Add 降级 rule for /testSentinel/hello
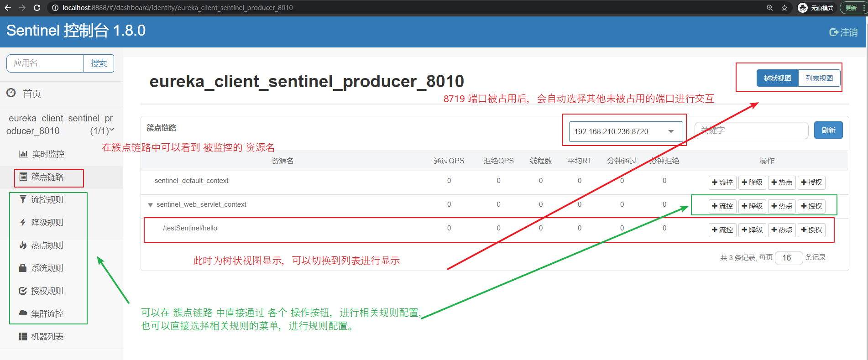 tap(752, 230)
